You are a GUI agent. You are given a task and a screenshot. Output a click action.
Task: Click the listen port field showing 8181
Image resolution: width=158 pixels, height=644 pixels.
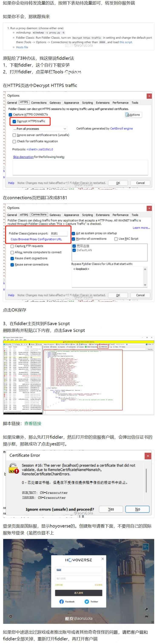(59, 233)
